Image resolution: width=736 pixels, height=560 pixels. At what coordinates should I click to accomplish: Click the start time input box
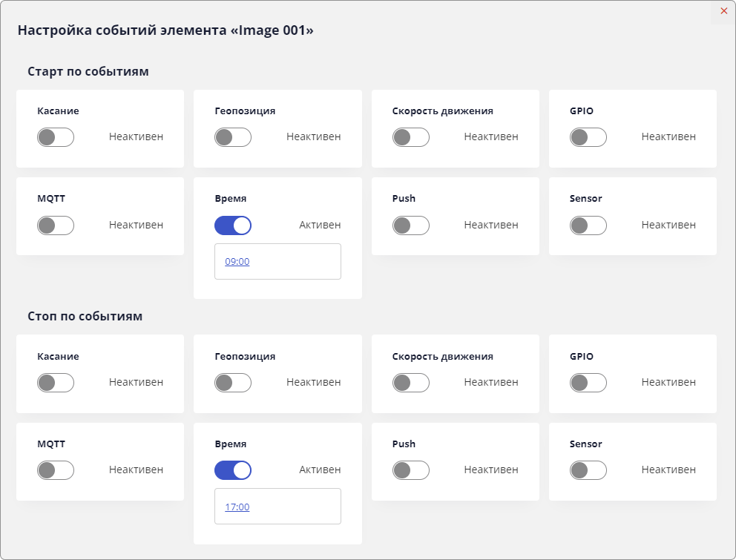[x=297, y=262]
